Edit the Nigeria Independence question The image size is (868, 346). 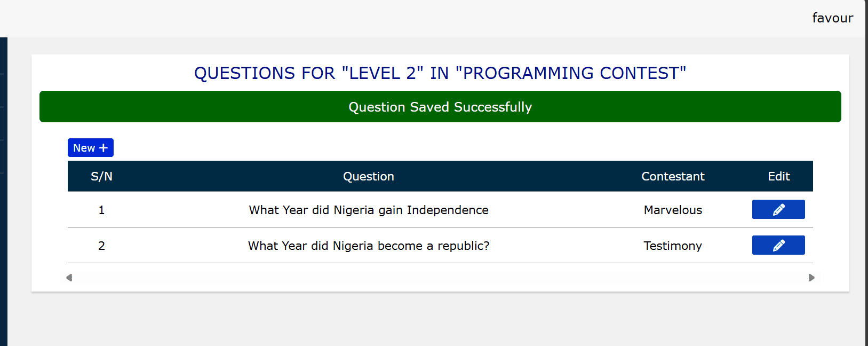click(x=778, y=209)
